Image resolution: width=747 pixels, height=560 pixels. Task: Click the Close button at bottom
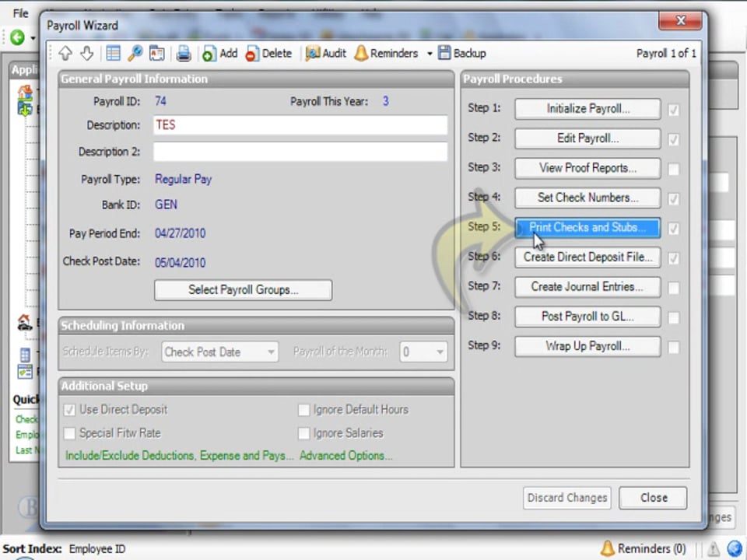pyautogui.click(x=653, y=498)
